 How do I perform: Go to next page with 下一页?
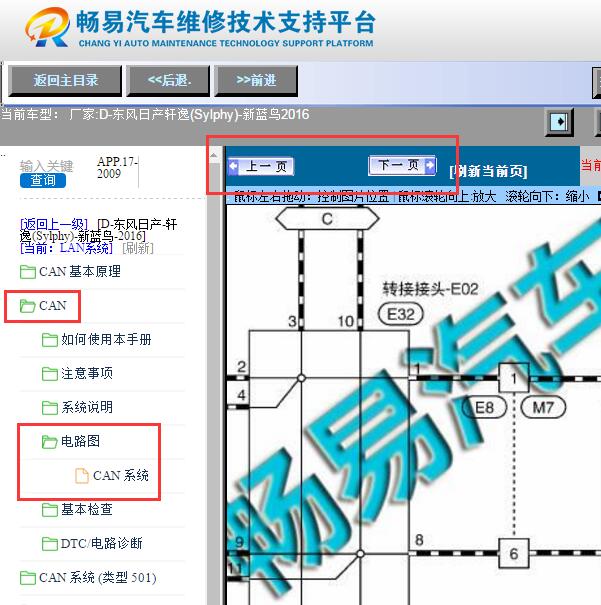coord(402,166)
